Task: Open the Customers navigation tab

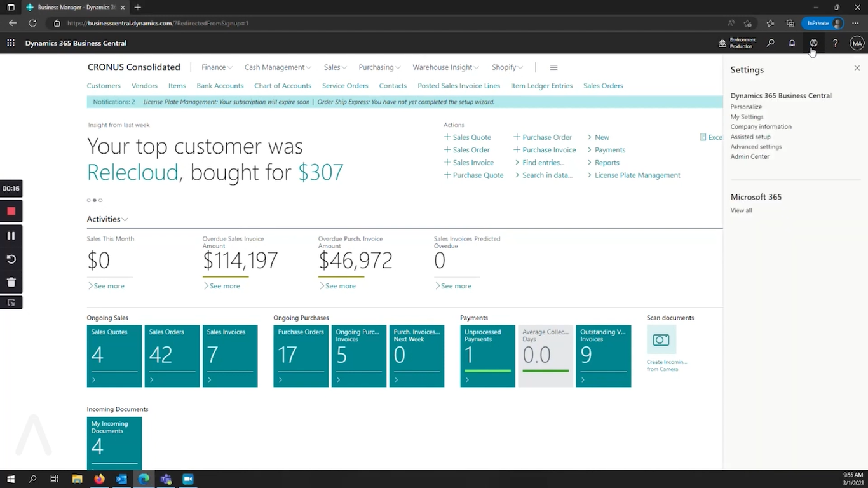Action: [x=104, y=86]
